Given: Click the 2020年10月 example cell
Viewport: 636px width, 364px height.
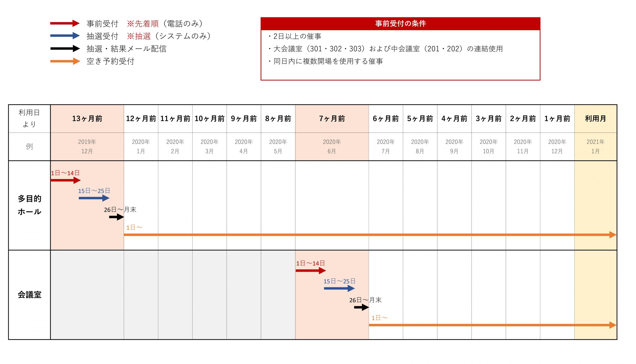Looking at the screenshot, I should point(489,146).
